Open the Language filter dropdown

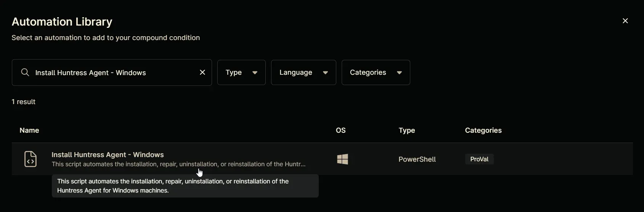304,72
